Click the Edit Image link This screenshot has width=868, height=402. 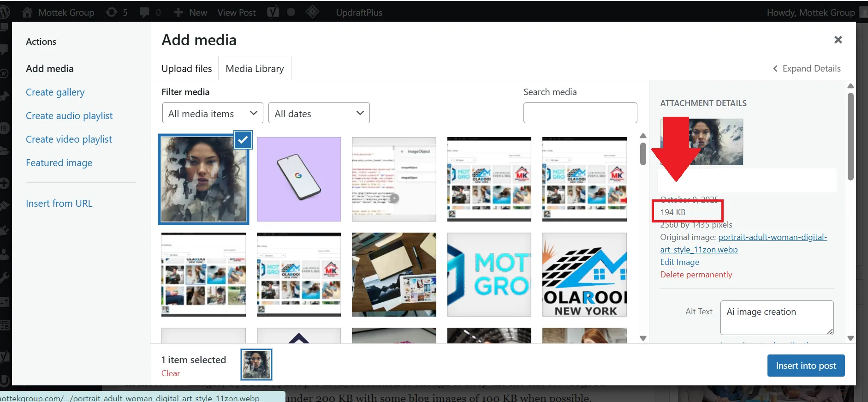(x=679, y=262)
